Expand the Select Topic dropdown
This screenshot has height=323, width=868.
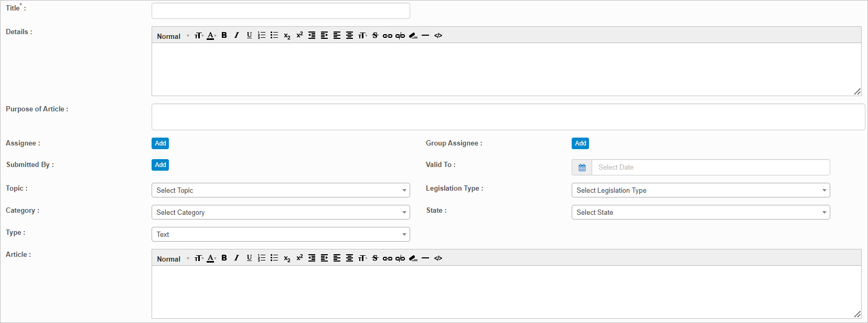[281, 190]
